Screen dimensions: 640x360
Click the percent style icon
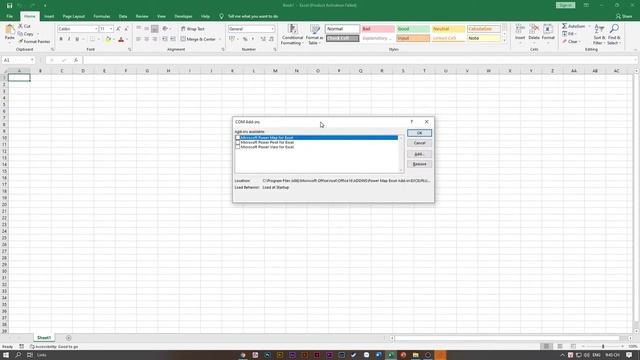(x=245, y=39)
